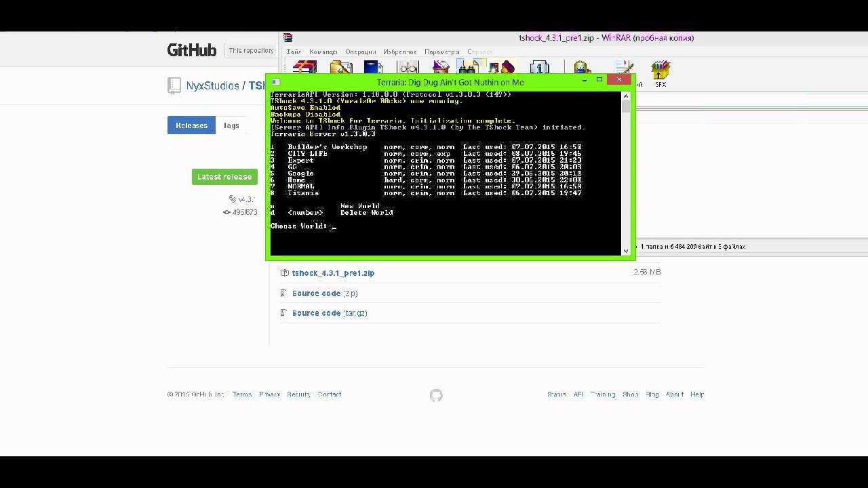Click the tag icon next to v4.3.1
The image size is (868, 488).
(x=233, y=199)
